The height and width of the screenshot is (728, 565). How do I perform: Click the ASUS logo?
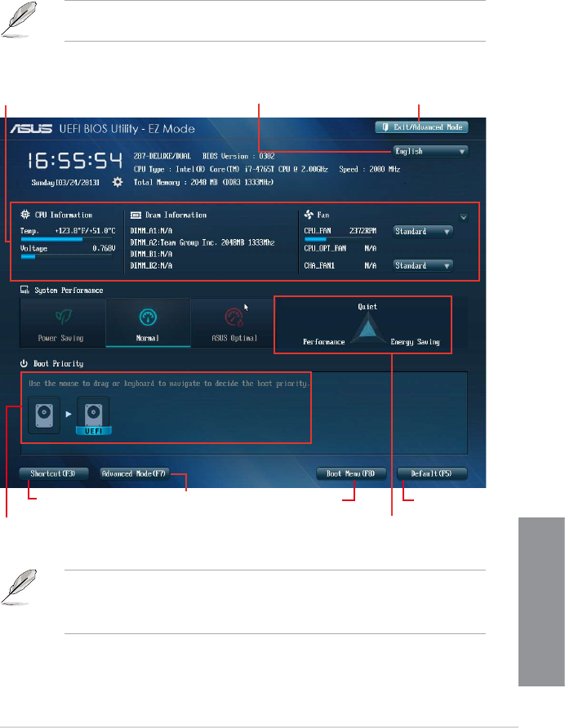pyautogui.click(x=31, y=129)
